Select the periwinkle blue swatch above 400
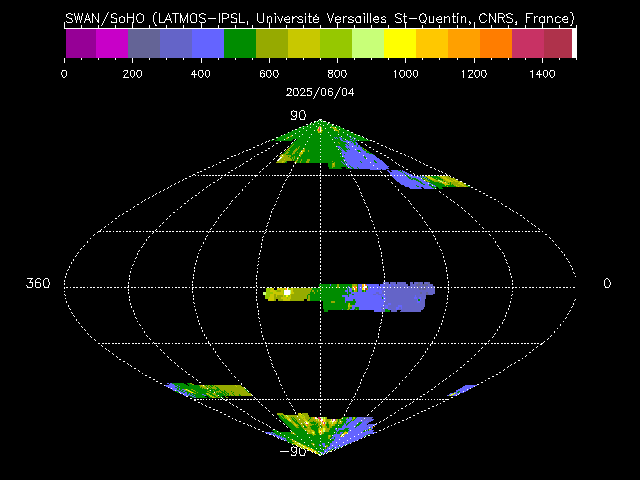This screenshot has width=640, height=480. 208,43
